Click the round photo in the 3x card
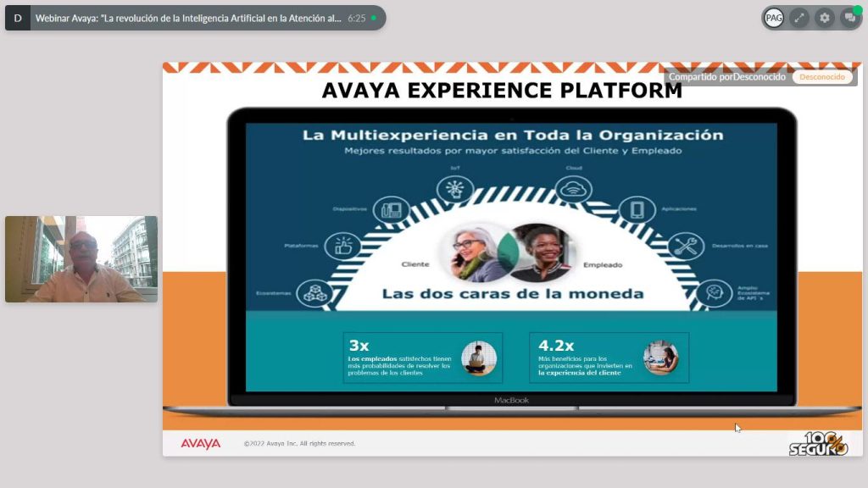868x488 pixels. (479, 358)
